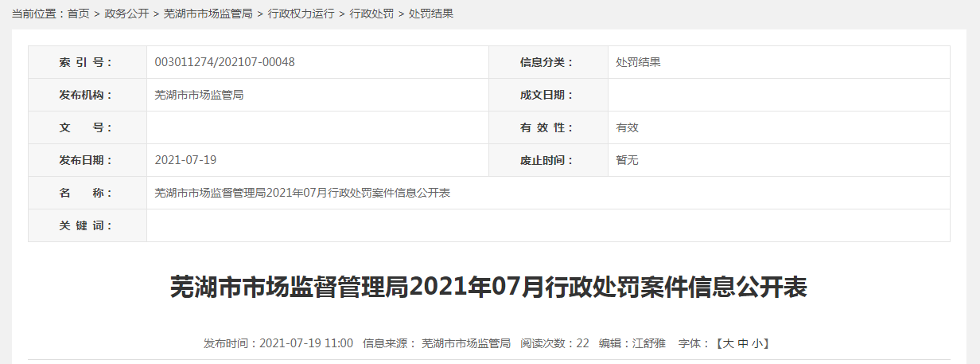Open the 政务公开 breadcrumb link
This screenshot has width=980, height=364.
coord(126,14)
